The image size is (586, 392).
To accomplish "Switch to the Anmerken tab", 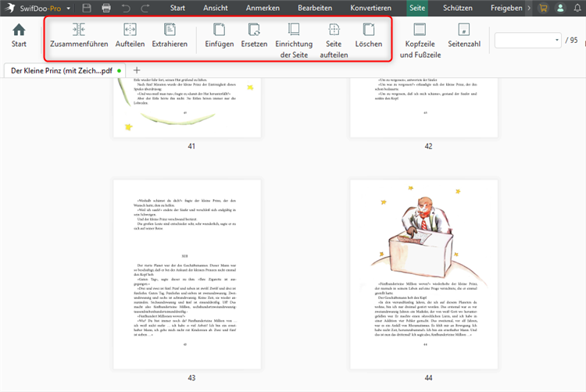I will tap(263, 8).
